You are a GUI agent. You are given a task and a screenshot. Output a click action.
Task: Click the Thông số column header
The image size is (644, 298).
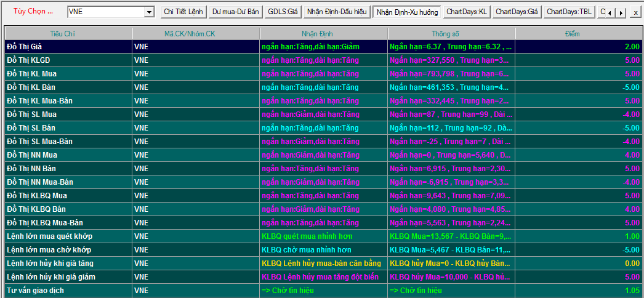[451, 34]
